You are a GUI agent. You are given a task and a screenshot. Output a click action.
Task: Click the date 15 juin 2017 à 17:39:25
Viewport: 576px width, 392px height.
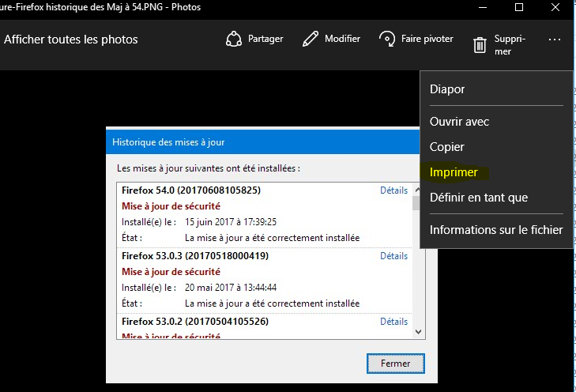coord(231,222)
